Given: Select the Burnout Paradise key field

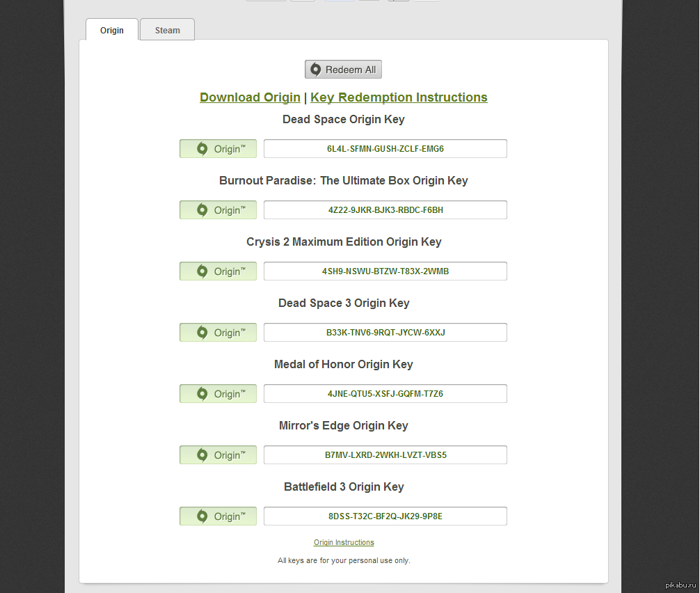Looking at the screenshot, I should coord(385,210).
